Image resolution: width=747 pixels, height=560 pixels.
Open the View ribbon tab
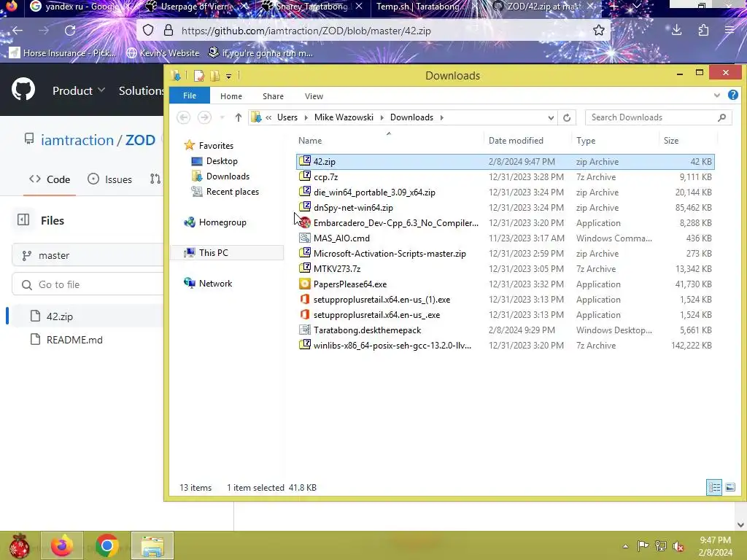(x=314, y=96)
